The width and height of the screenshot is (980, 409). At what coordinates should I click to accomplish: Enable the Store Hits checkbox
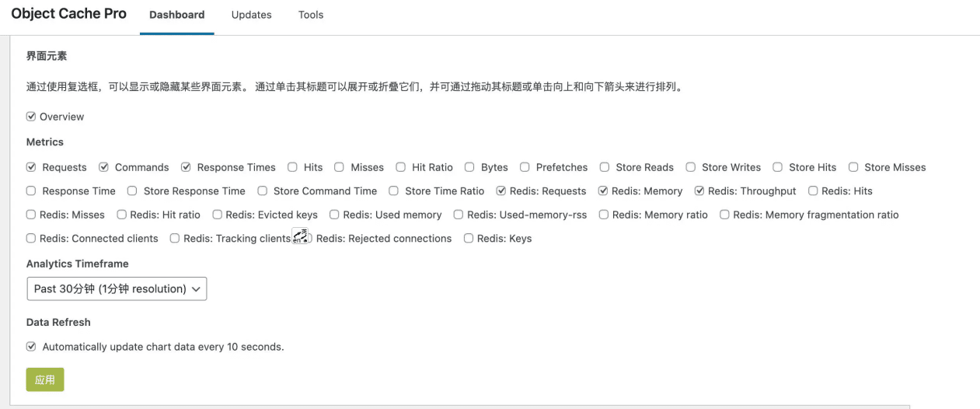tap(777, 167)
